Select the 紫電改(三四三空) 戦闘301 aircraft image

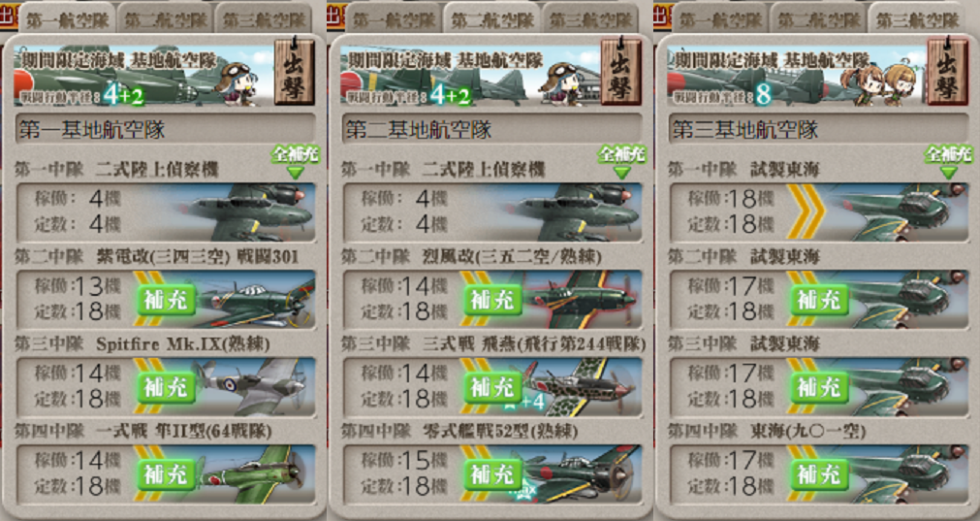(256, 300)
